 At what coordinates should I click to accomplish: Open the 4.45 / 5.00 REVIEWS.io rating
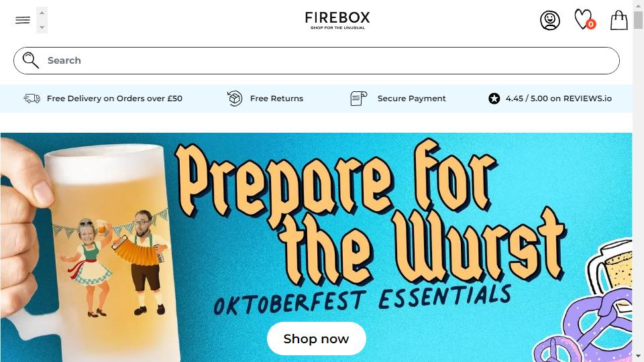[x=559, y=99]
